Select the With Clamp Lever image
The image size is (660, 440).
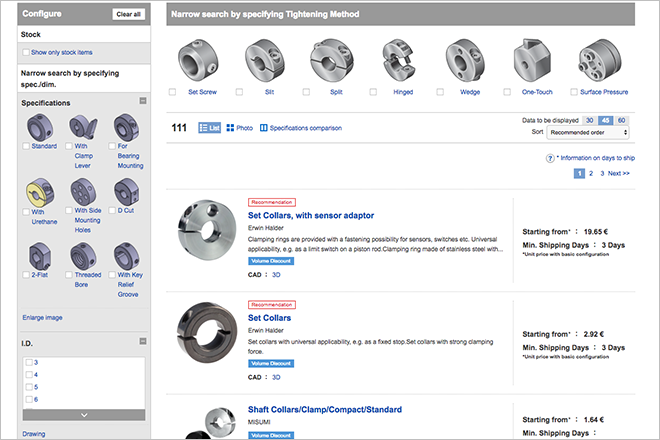(83, 130)
